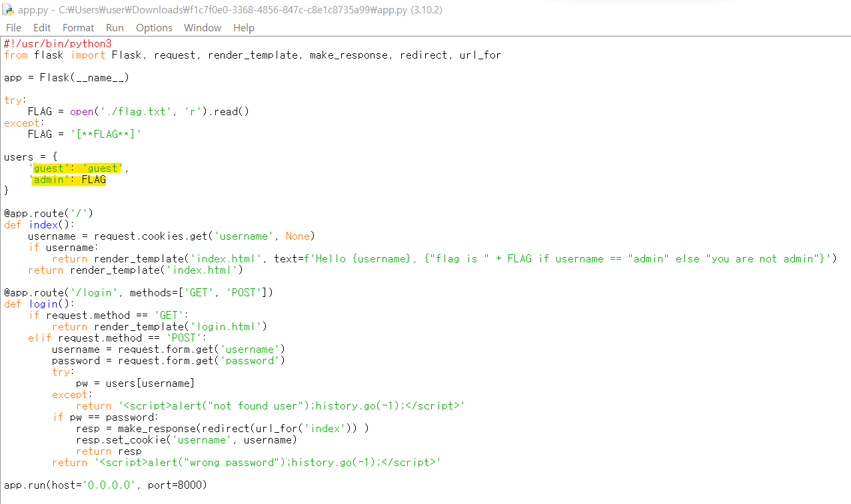Click the line 'return render_template('index.html')'
The height and width of the screenshot is (504, 851).
[136, 270]
